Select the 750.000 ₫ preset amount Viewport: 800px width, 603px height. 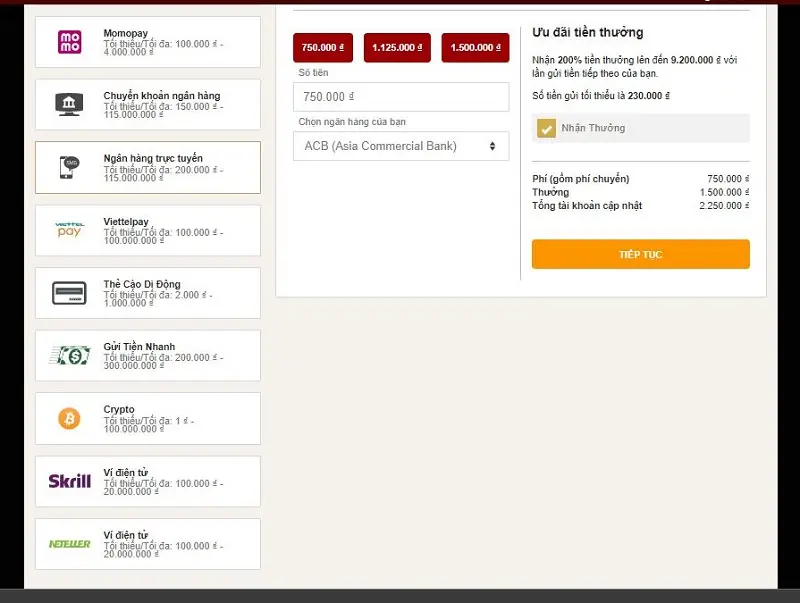click(322, 47)
